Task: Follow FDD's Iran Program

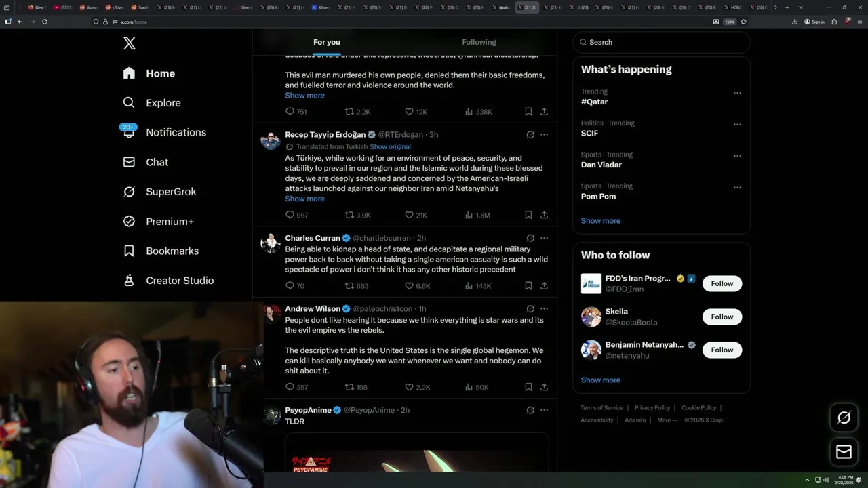Action: click(x=722, y=283)
